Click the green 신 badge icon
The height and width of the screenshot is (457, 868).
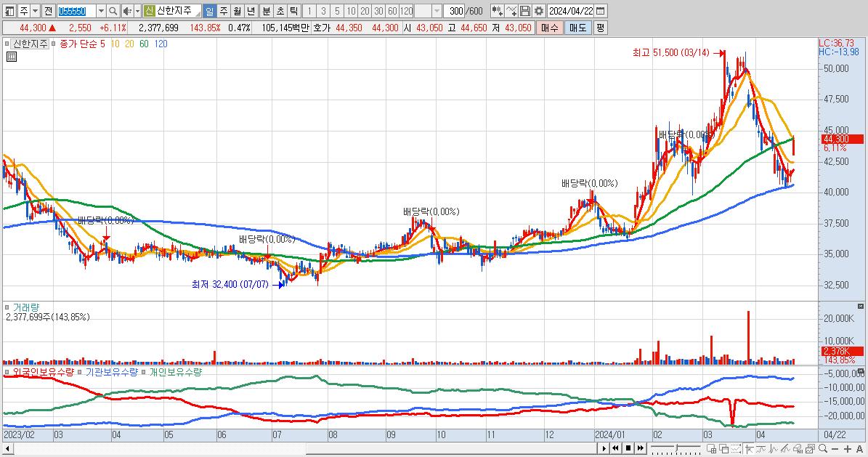[150, 10]
